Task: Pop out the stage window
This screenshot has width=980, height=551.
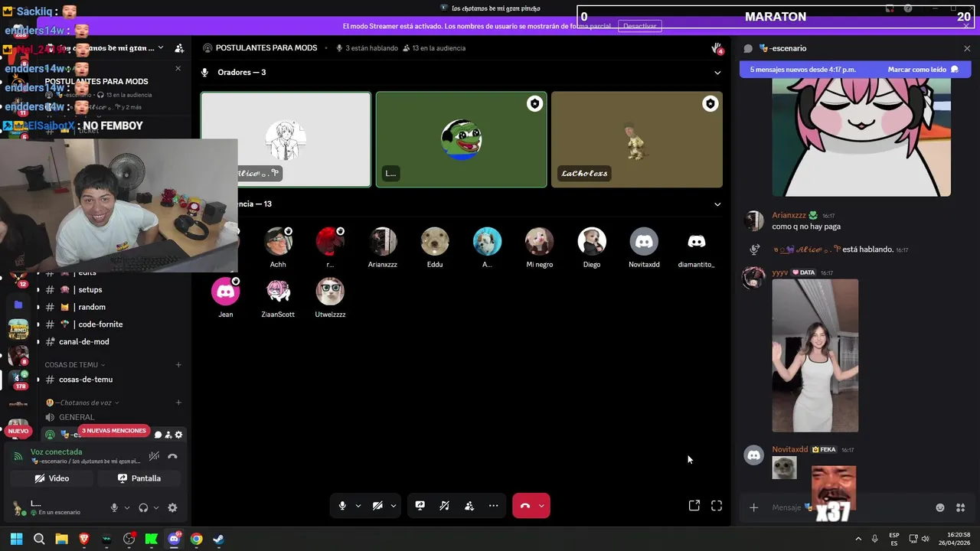Action: pyautogui.click(x=694, y=506)
